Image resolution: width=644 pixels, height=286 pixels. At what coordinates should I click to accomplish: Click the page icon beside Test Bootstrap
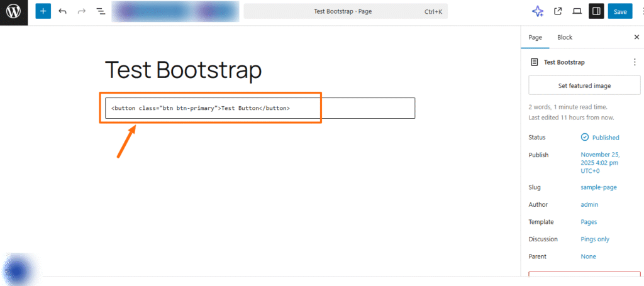click(534, 62)
